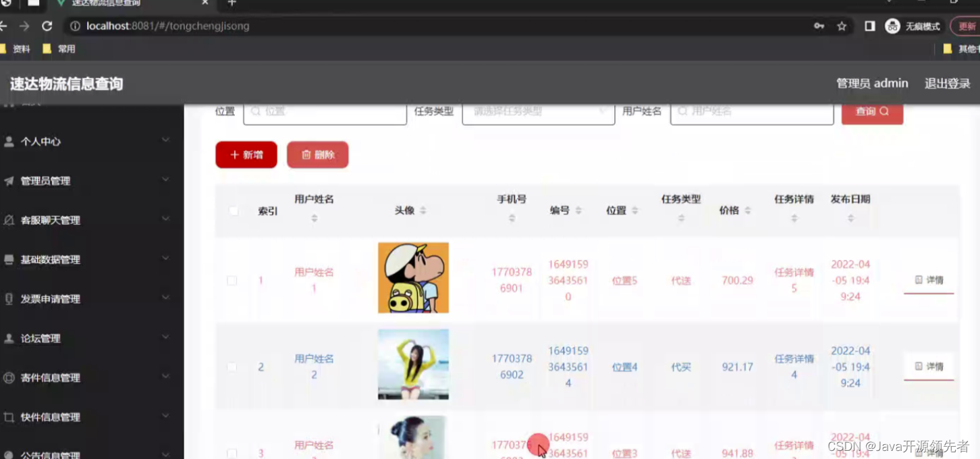Click the incognito mode 无痕模式 icon
This screenshot has width=980, height=459.
tap(893, 26)
